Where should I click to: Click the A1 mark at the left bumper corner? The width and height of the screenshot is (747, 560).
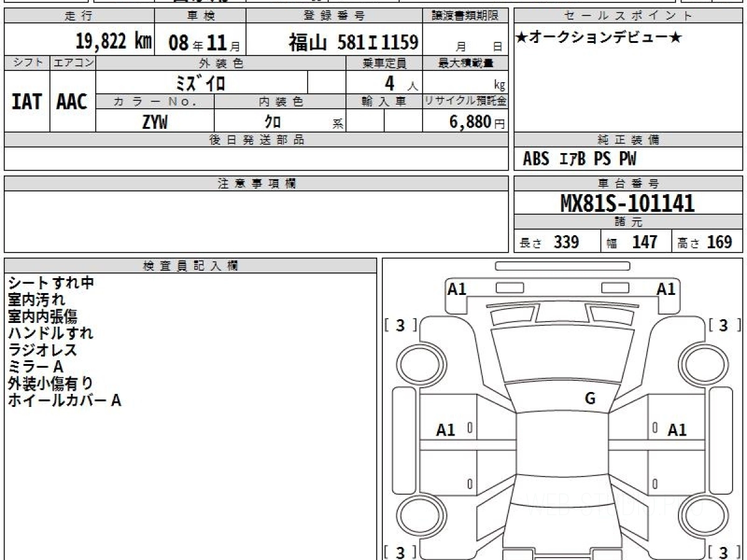pyautogui.click(x=458, y=289)
